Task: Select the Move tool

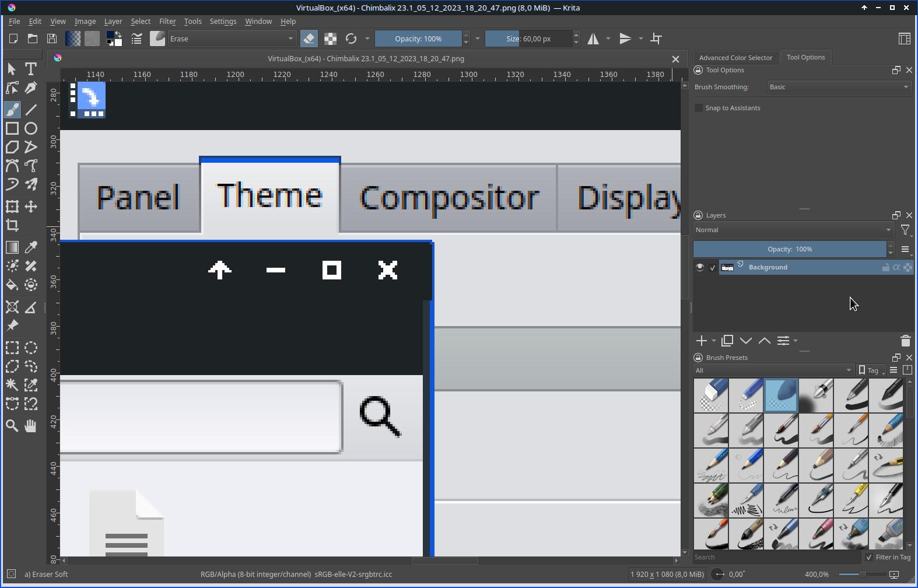Action: pos(31,206)
